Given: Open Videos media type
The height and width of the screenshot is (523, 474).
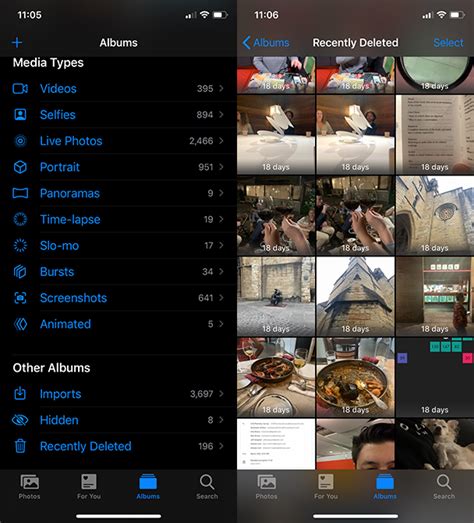Looking at the screenshot, I should 118,89.
